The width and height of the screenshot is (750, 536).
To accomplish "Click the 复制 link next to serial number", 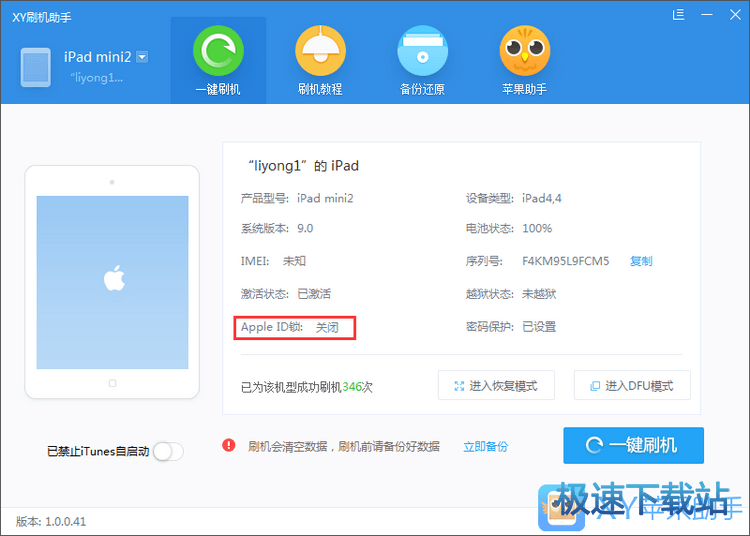I will click(641, 261).
